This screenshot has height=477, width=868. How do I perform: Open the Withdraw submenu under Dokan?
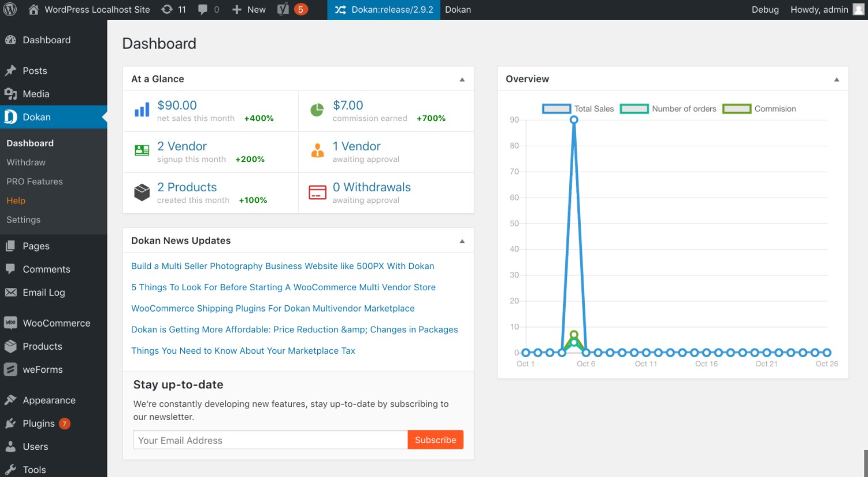click(x=26, y=162)
